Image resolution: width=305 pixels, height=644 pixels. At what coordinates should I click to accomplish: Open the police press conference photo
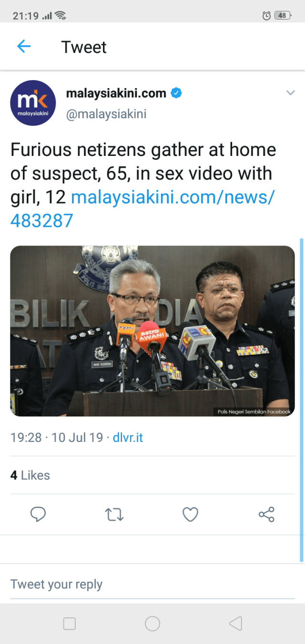152,331
